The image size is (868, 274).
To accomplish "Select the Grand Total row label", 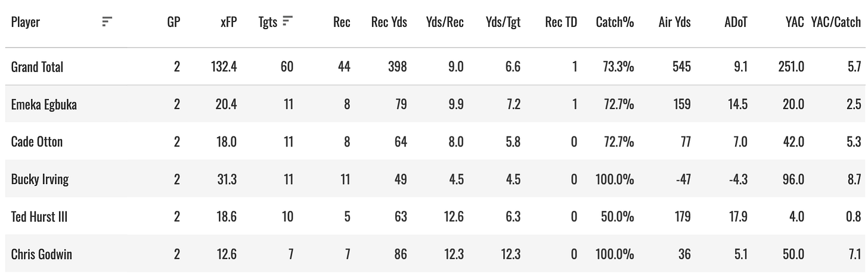I will [37, 67].
